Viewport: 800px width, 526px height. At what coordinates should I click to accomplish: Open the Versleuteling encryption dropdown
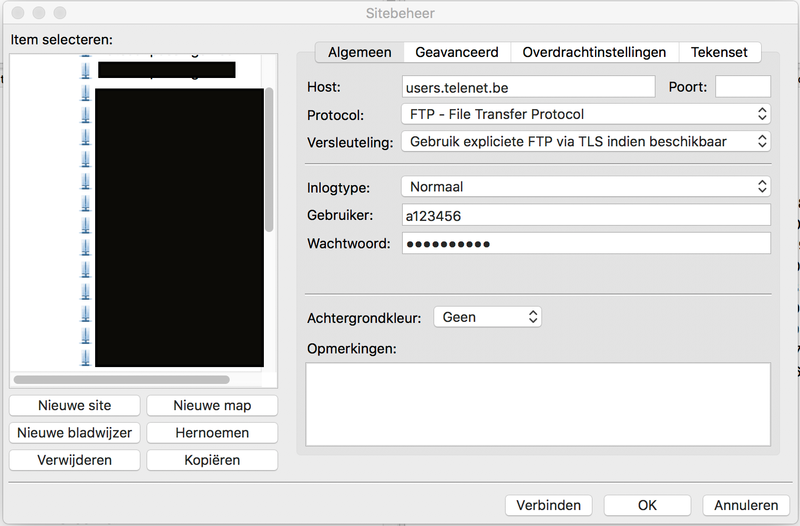(585, 142)
